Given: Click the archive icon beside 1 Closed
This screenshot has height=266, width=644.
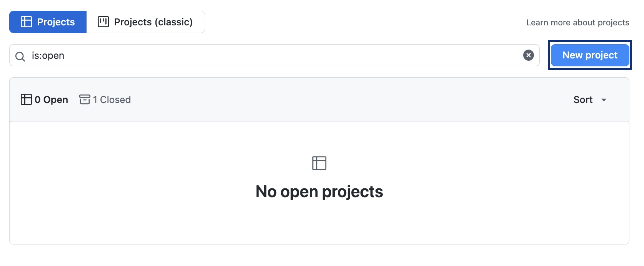Looking at the screenshot, I should [85, 100].
